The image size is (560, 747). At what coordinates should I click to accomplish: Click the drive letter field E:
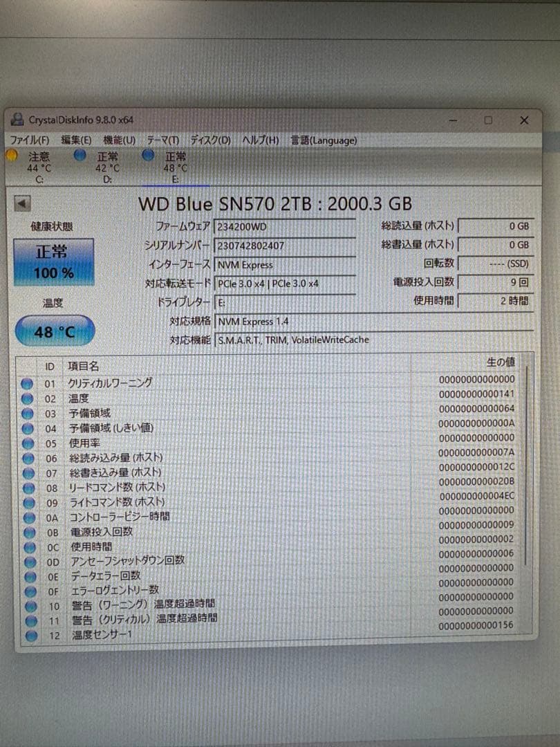coord(285,302)
